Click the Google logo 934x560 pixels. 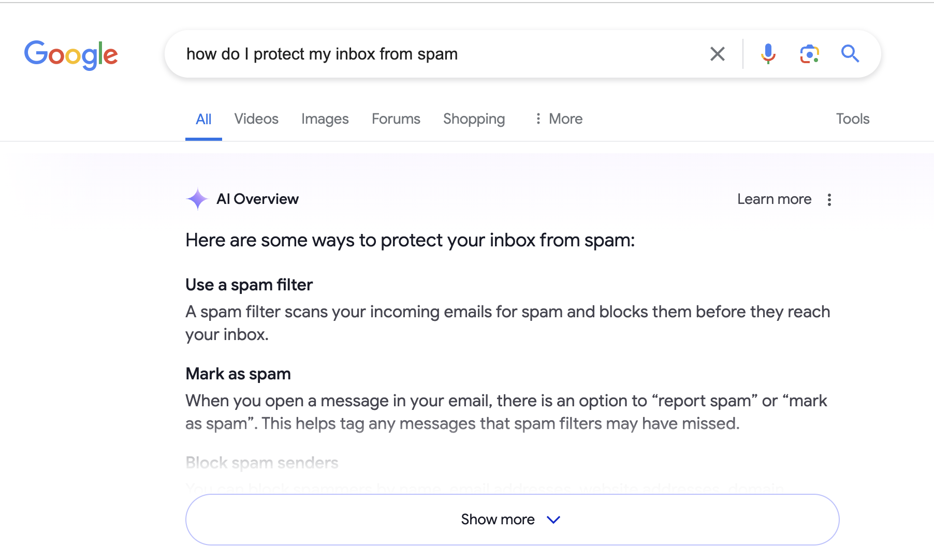(x=71, y=54)
